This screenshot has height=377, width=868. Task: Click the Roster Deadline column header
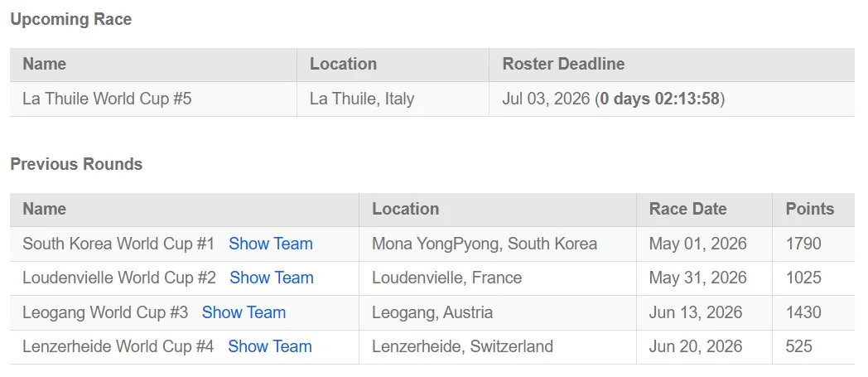pos(563,65)
